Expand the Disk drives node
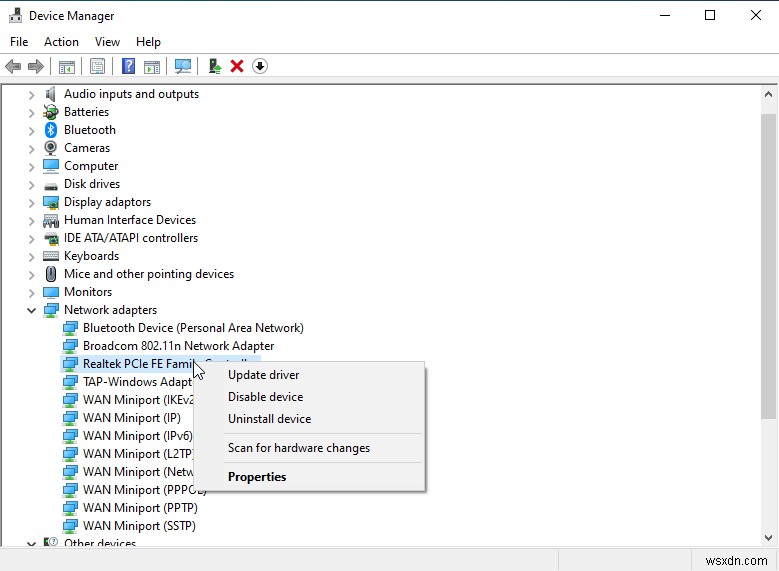779x571 pixels. (x=31, y=185)
